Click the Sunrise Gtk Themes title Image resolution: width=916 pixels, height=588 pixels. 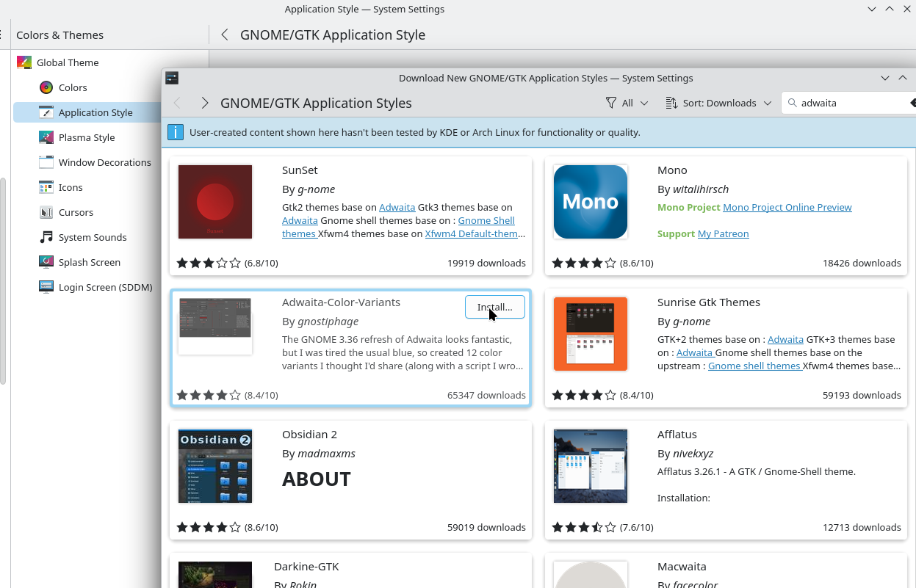click(709, 302)
